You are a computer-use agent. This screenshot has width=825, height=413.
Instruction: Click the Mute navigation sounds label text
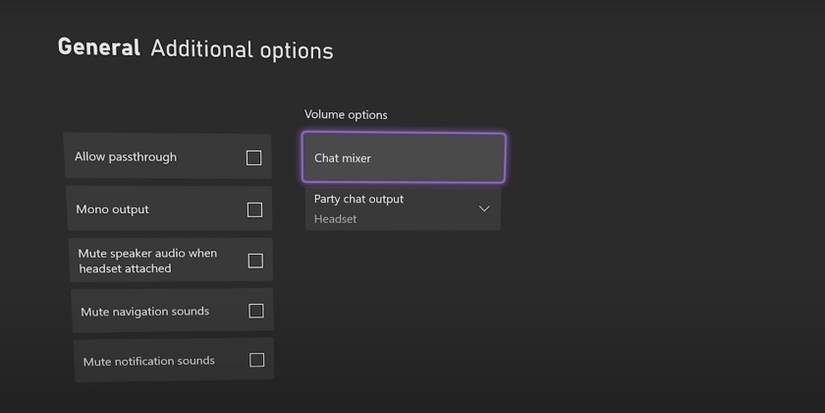(x=145, y=311)
